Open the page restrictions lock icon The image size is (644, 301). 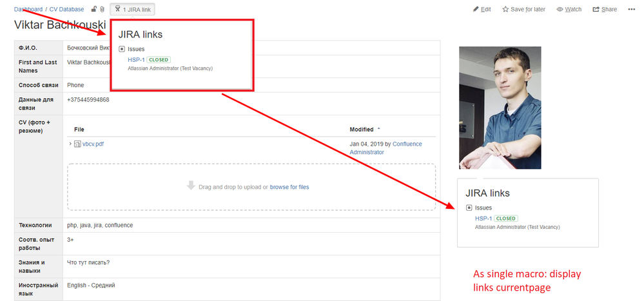(x=93, y=9)
